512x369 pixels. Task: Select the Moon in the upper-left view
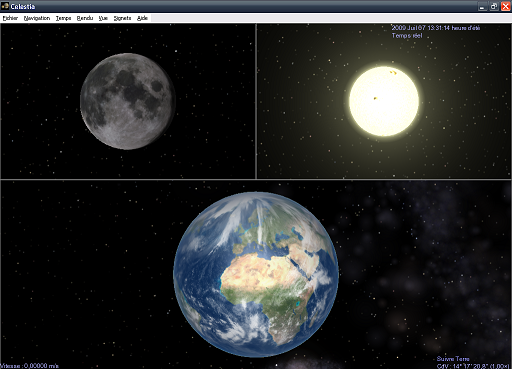point(128,101)
